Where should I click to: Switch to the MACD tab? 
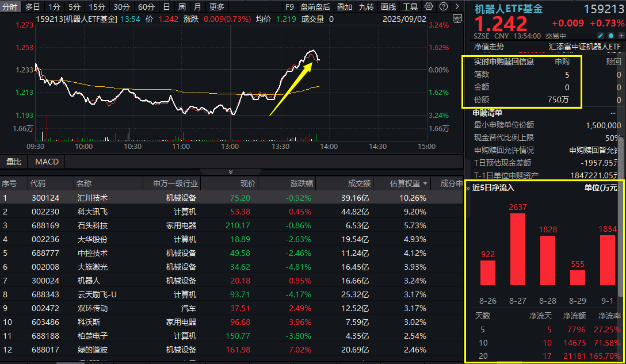[x=46, y=162]
